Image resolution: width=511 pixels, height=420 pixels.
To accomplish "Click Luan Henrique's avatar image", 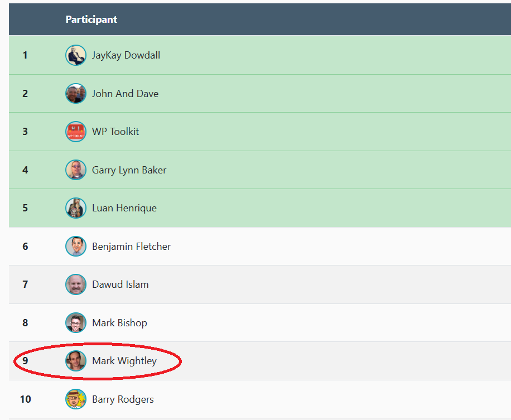I will 76,208.
